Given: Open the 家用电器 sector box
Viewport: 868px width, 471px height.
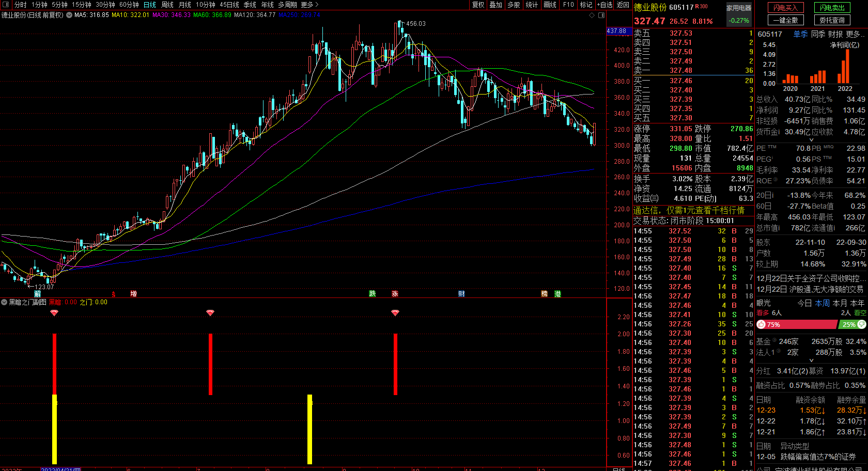Looking at the screenshot, I should 739,8.
